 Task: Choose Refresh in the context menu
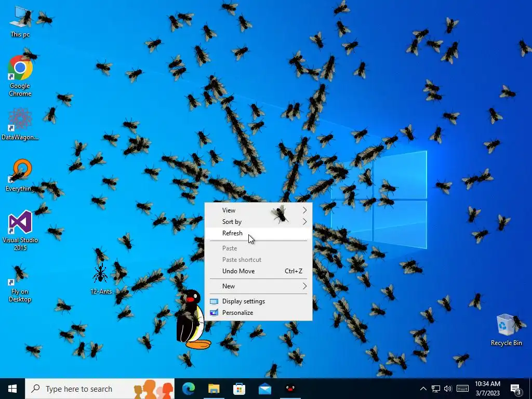pos(258,233)
